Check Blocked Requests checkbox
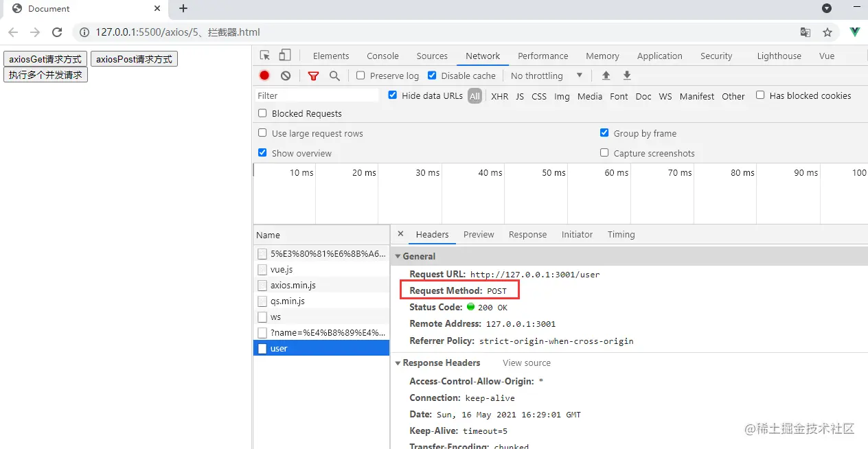This screenshot has height=449, width=868. click(x=262, y=113)
